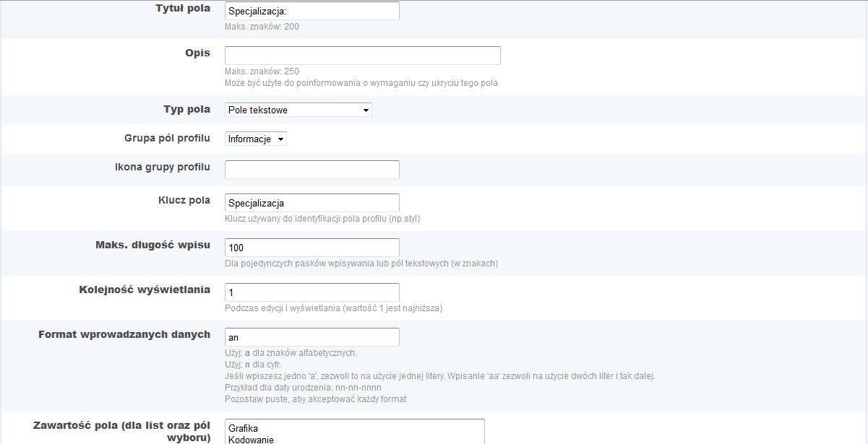Screen dimensions: 868x444
Task: Expand the Grupa pól profilu dropdown
Action: (x=256, y=139)
